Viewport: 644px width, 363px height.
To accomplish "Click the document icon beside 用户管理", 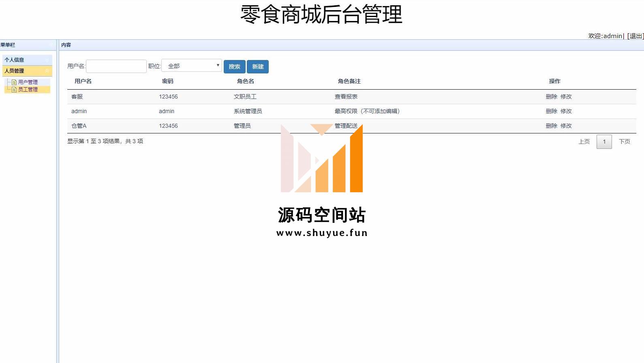I will click(x=14, y=82).
